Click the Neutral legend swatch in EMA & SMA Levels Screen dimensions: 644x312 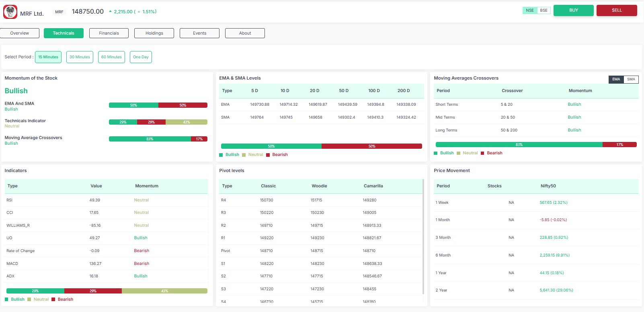(x=244, y=155)
